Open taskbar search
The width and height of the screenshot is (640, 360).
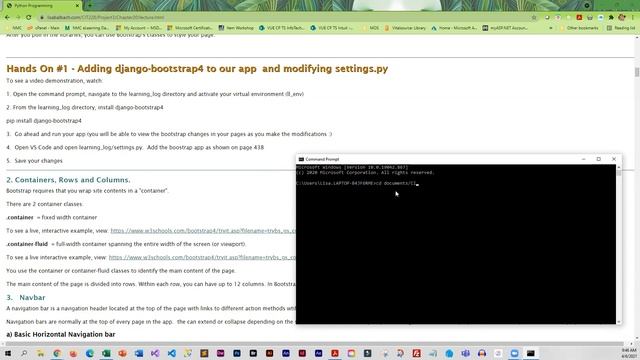pyautogui.click(x=24, y=353)
